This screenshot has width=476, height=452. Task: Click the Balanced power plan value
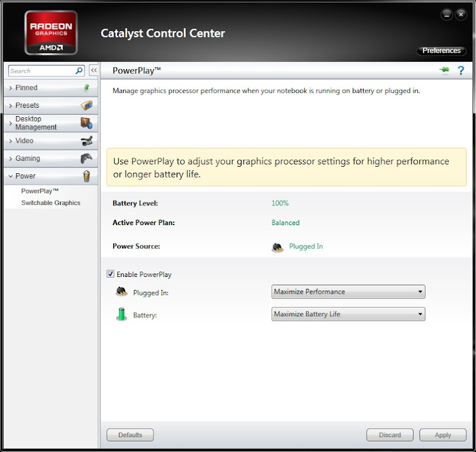286,223
